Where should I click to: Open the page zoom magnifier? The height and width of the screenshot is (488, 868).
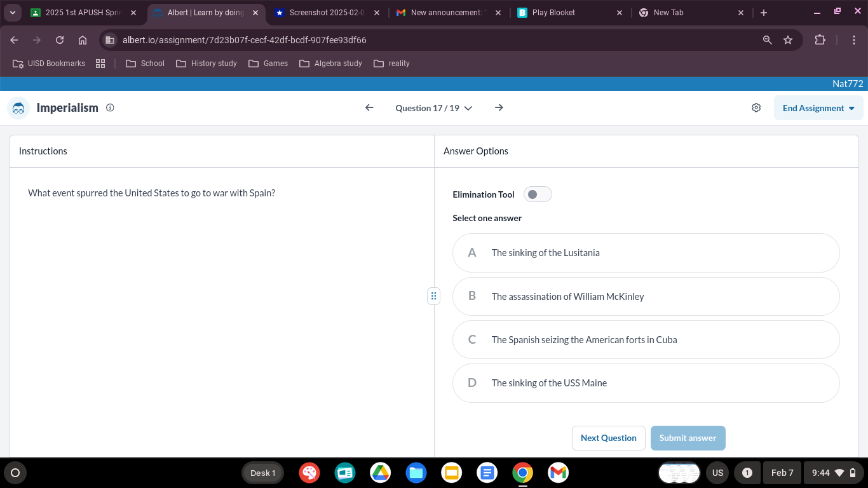pyautogui.click(x=768, y=40)
